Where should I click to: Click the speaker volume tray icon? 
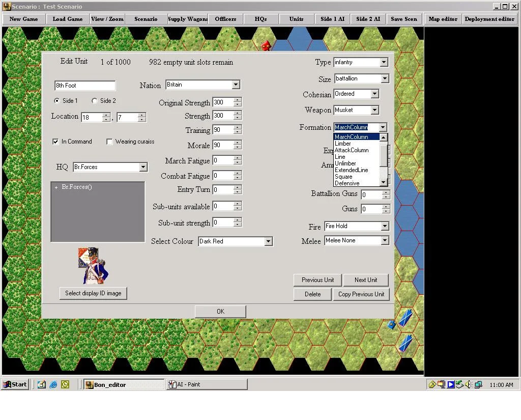(468, 384)
